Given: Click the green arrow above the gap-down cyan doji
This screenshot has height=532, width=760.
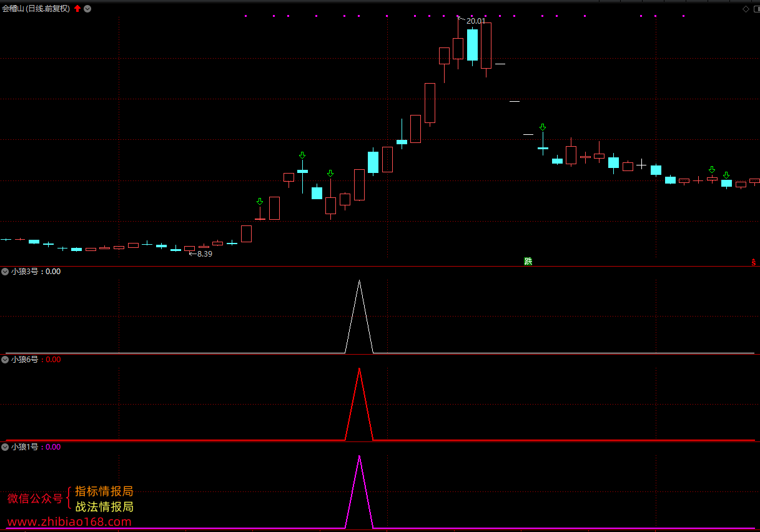Looking at the screenshot, I should coord(543,127).
